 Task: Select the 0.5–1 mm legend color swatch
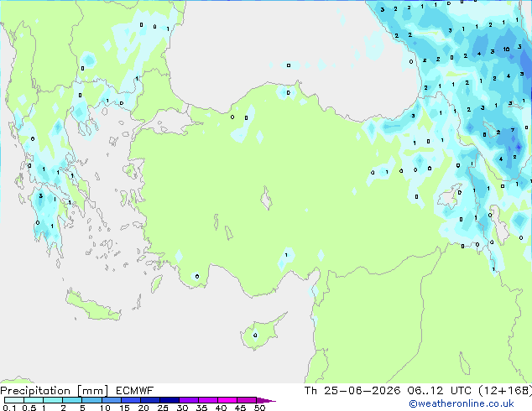tap(34, 400)
